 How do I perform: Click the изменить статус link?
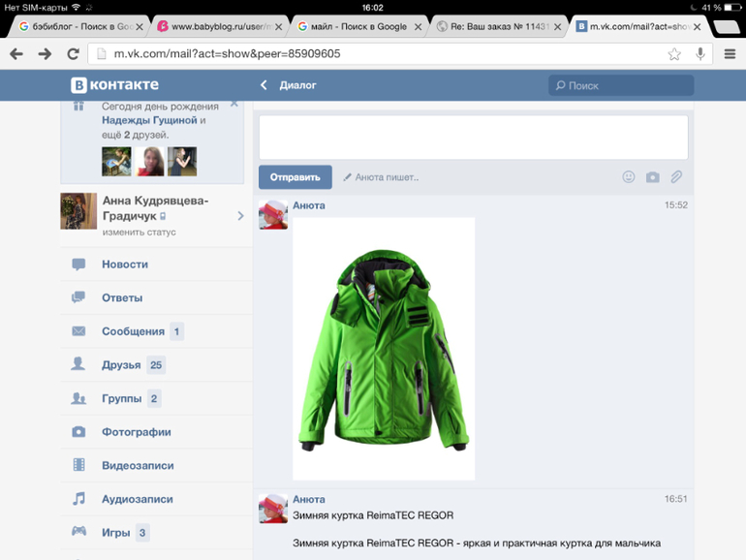[x=139, y=233]
